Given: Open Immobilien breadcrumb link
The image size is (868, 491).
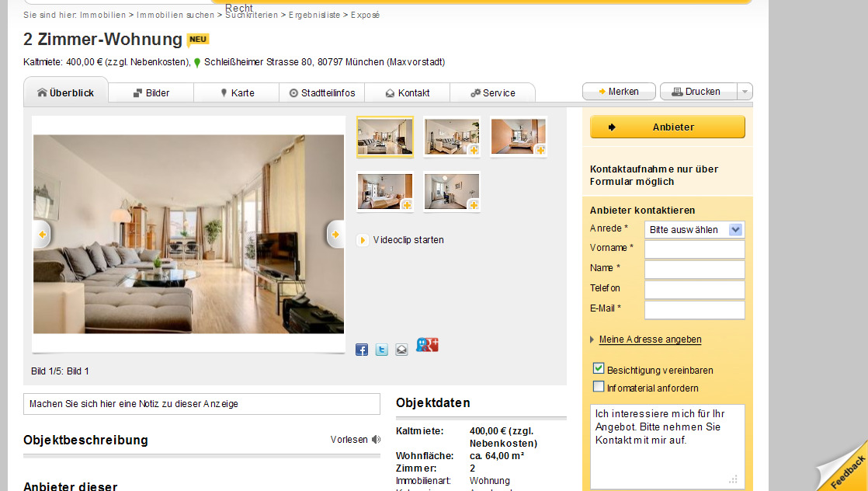Looking at the screenshot, I should 103,15.
